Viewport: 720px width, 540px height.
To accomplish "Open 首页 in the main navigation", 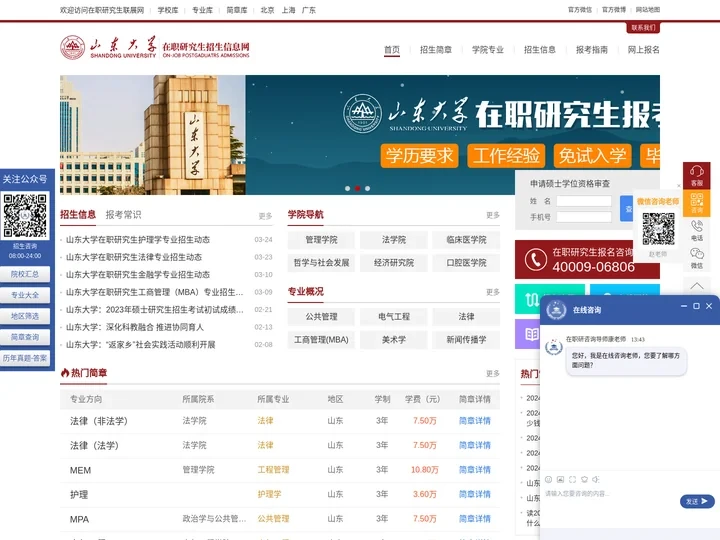I will click(x=392, y=50).
